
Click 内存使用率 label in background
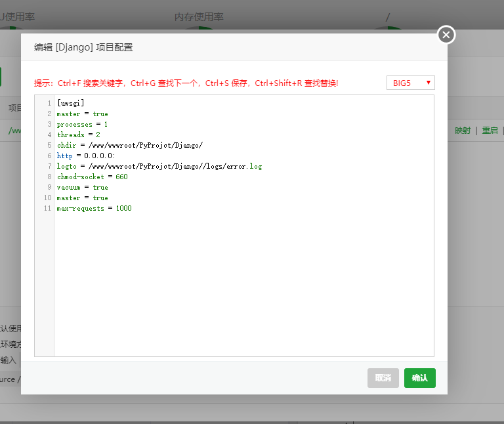199,17
